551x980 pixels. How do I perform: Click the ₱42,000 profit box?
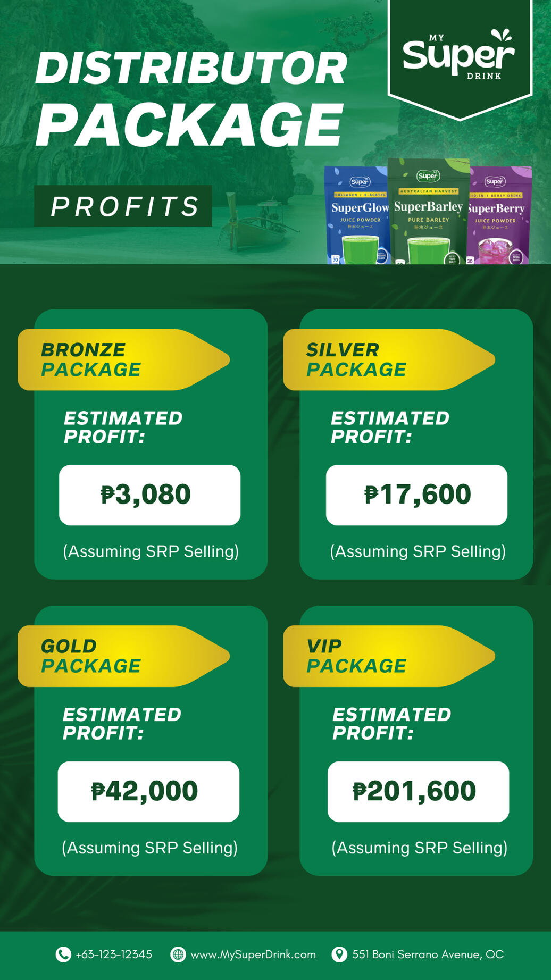[148, 791]
